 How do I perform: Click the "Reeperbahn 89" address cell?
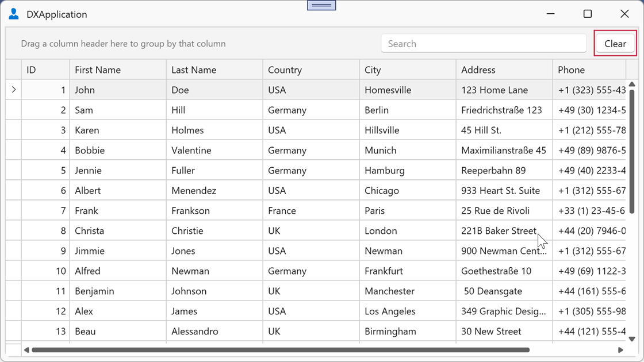[504, 170]
